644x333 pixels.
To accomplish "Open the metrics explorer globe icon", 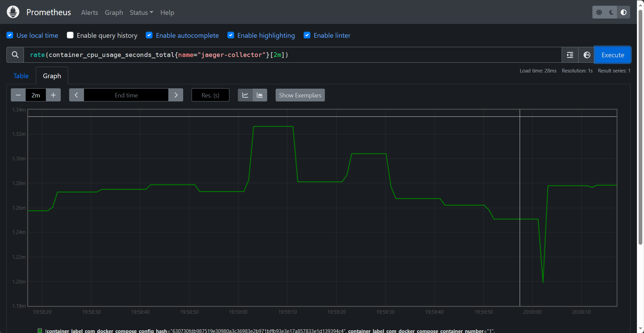I will pyautogui.click(x=587, y=55).
